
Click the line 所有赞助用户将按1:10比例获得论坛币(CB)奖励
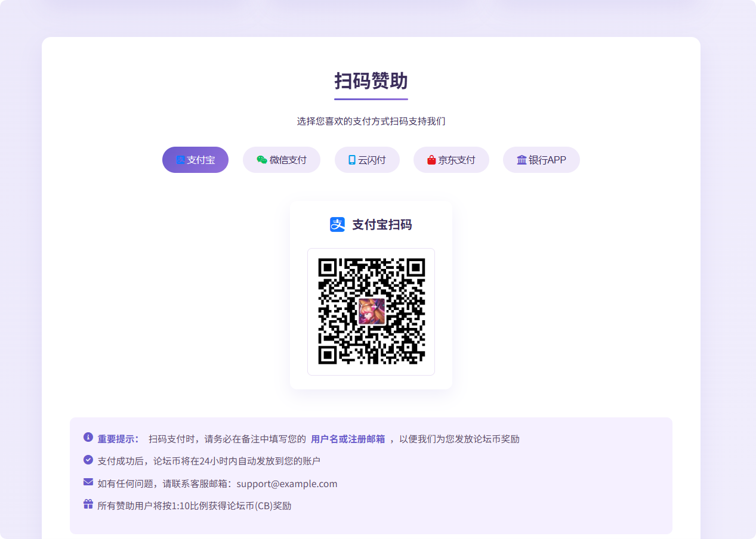[195, 506]
